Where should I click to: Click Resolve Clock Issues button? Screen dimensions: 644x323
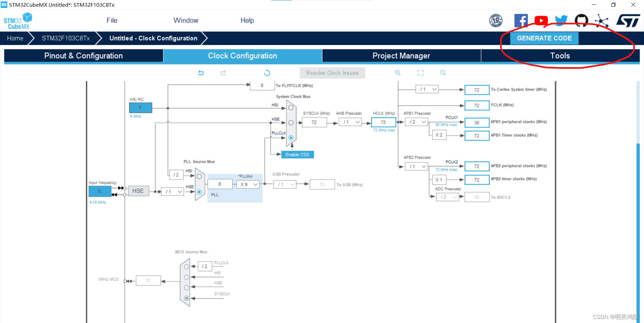[x=332, y=73]
